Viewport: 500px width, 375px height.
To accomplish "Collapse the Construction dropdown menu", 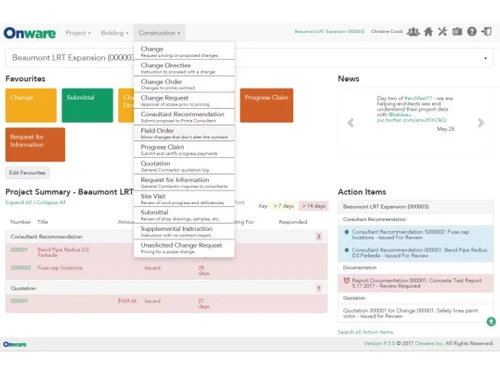I will coord(159,33).
